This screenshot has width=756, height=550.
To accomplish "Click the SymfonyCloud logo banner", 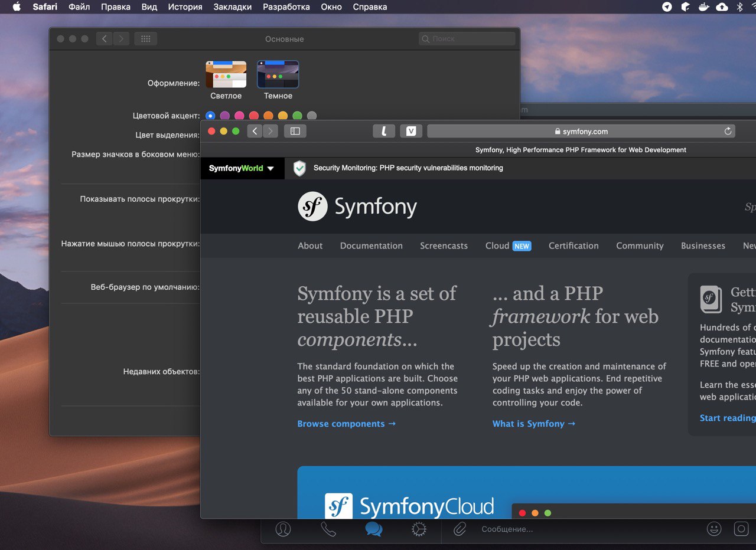I will tap(409, 507).
